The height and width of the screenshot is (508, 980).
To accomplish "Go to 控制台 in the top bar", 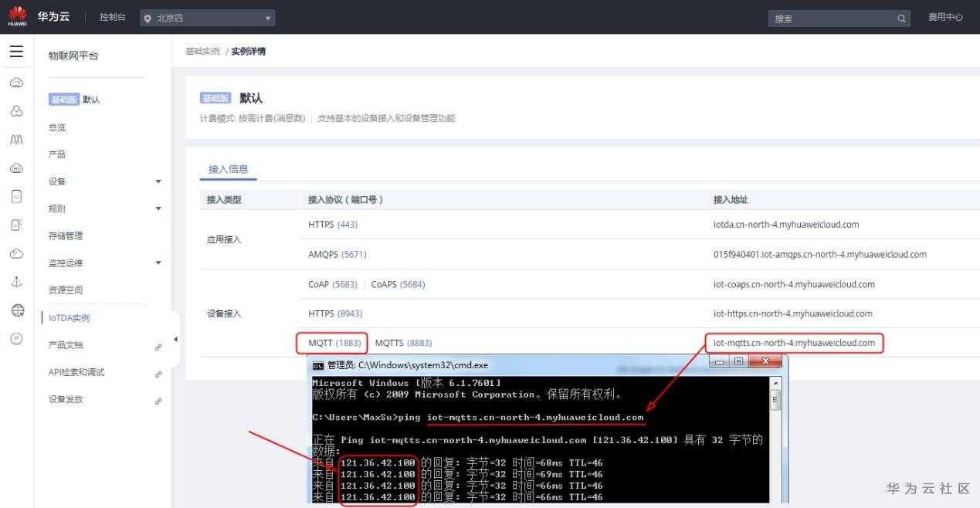I will coord(113,17).
